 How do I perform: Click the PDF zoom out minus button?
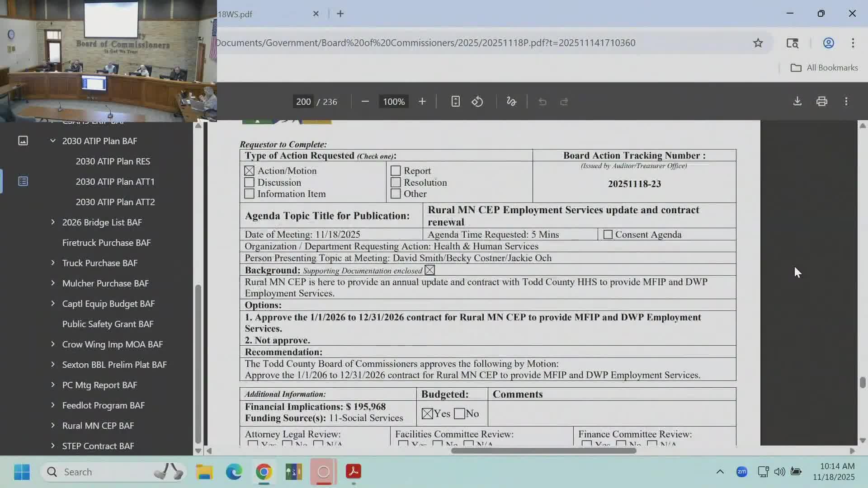[365, 102]
